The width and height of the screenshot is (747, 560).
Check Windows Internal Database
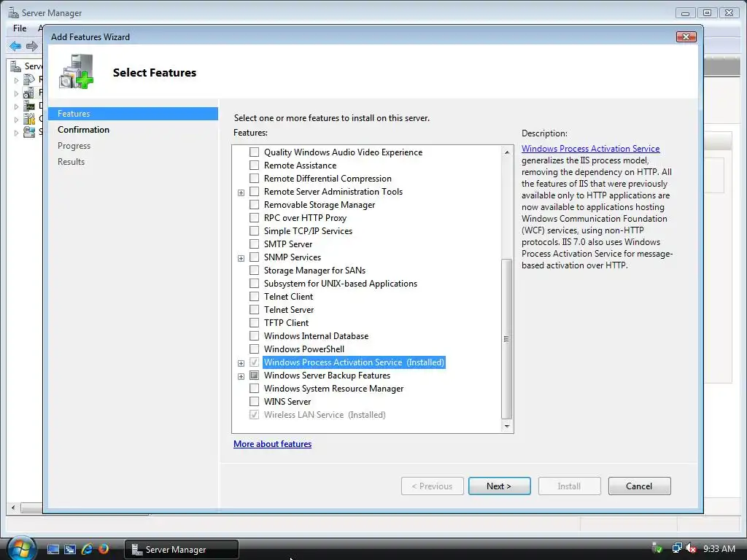point(255,335)
